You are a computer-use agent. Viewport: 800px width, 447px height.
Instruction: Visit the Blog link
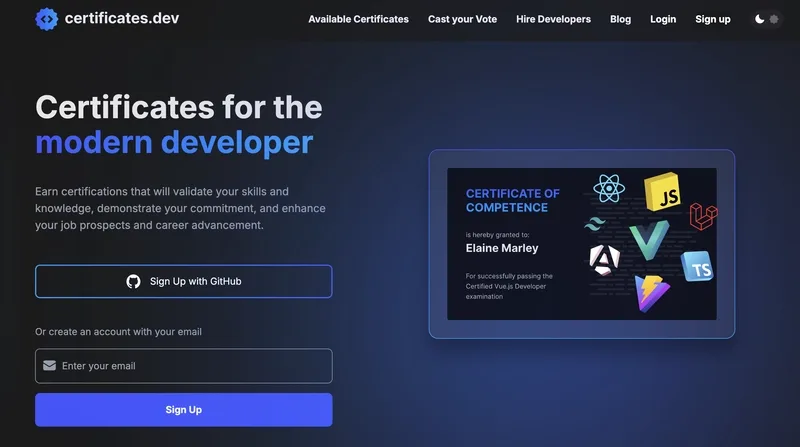pyautogui.click(x=620, y=19)
